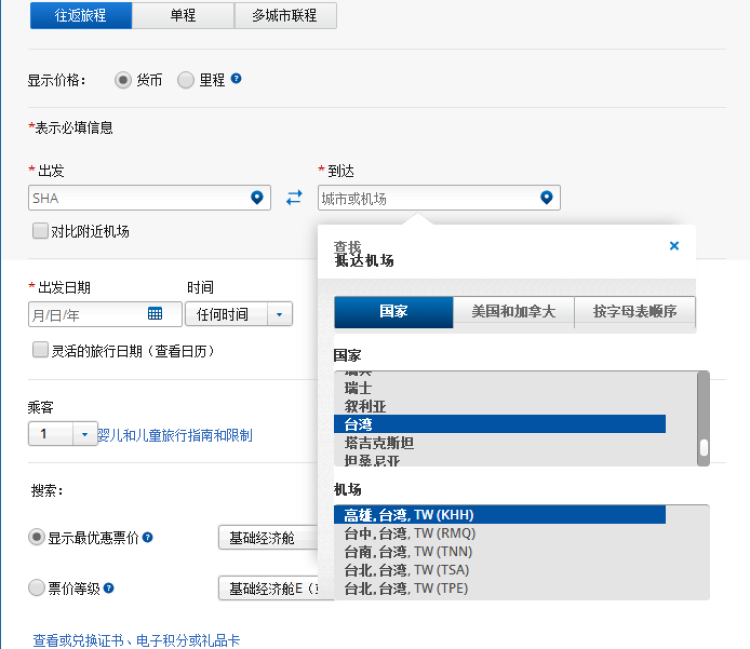
Task: Click the help icon next to 里程
Action: pyautogui.click(x=237, y=79)
